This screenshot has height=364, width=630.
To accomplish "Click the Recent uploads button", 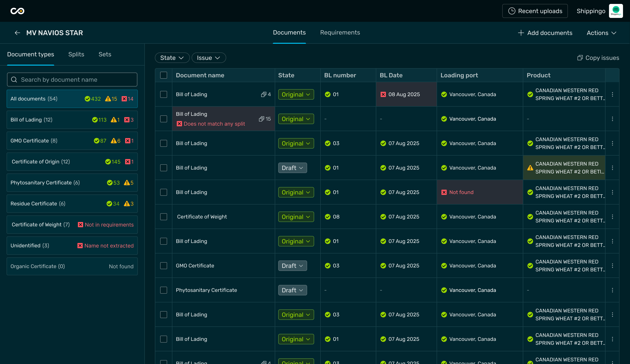I will pyautogui.click(x=535, y=11).
